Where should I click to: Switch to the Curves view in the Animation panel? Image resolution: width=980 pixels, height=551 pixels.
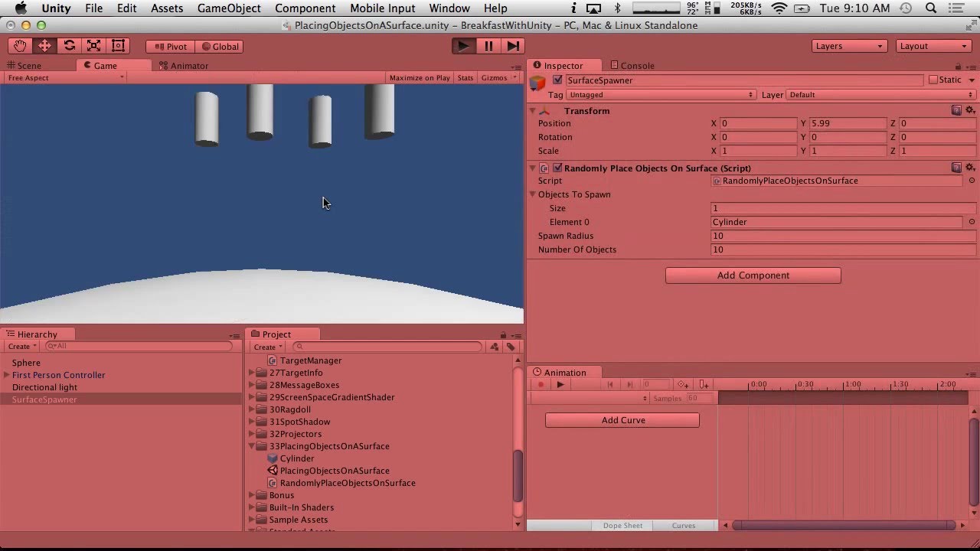coord(684,526)
